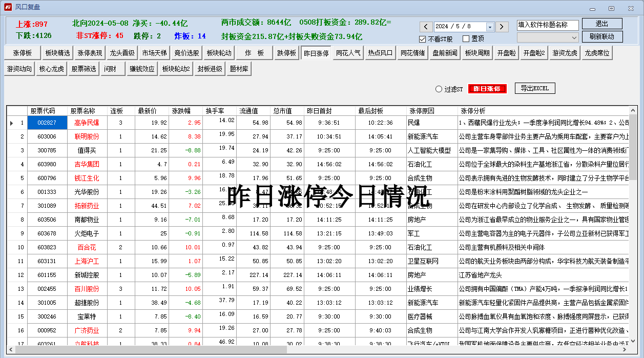Open the 开盘啦 tab
The image size is (644, 358).
click(506, 53)
